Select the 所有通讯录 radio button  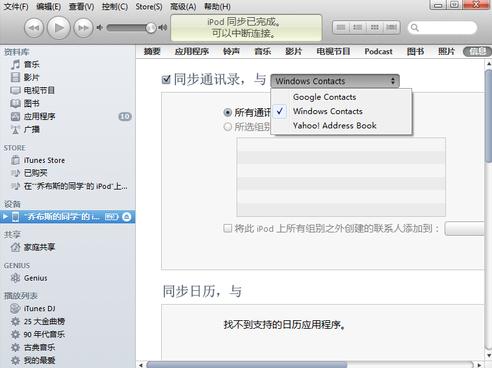click(x=228, y=113)
